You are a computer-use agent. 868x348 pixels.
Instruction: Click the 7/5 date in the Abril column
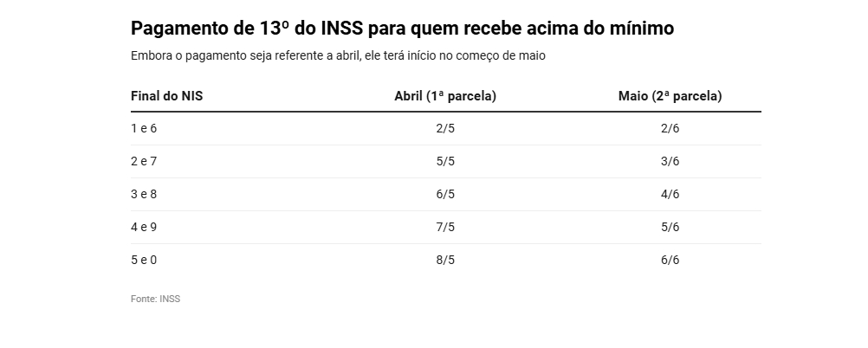[x=445, y=228]
